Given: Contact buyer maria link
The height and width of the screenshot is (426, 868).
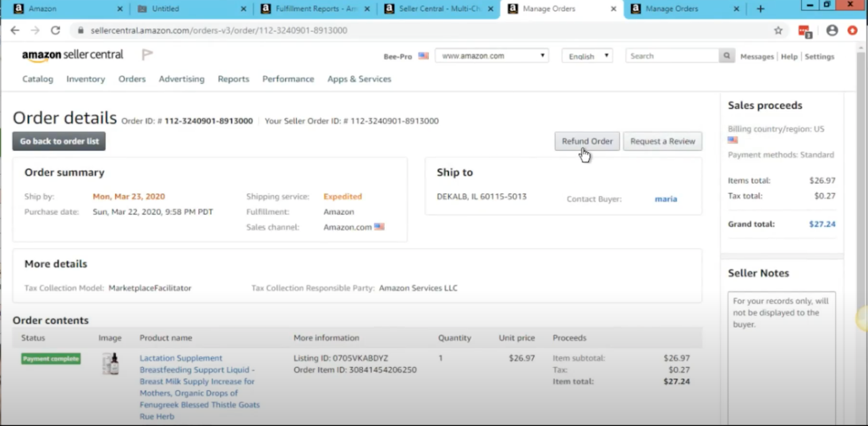Looking at the screenshot, I should (666, 199).
